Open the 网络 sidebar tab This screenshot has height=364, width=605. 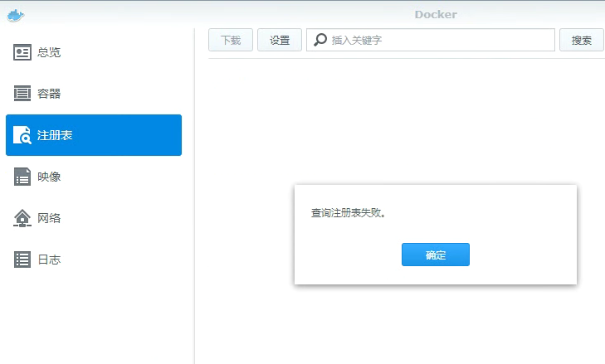(x=94, y=218)
